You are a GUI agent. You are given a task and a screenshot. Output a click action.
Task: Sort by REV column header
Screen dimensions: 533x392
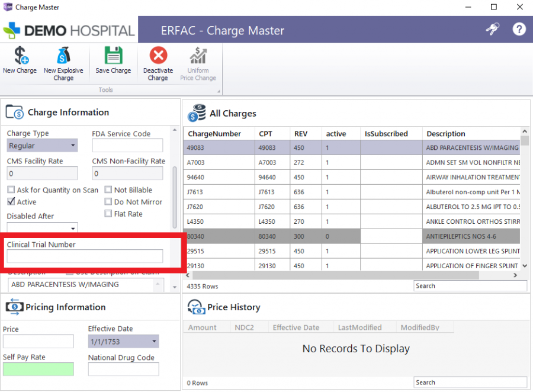click(306, 134)
